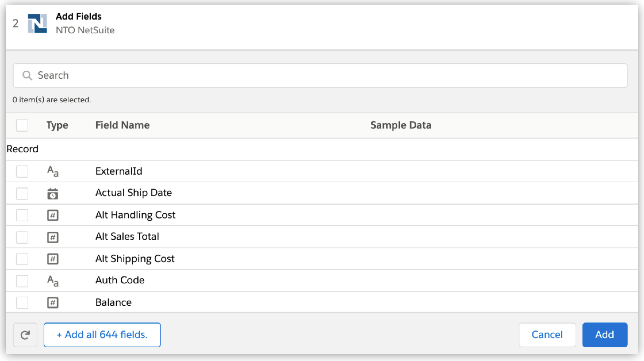644x361 pixels.
Task: Click number type icon beside Balance
Action: point(53,303)
